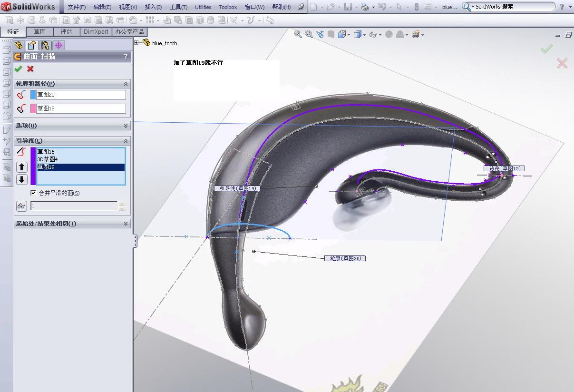Collapse the 轮廓和路径(P) section
The image size is (574, 392).
tap(126, 84)
